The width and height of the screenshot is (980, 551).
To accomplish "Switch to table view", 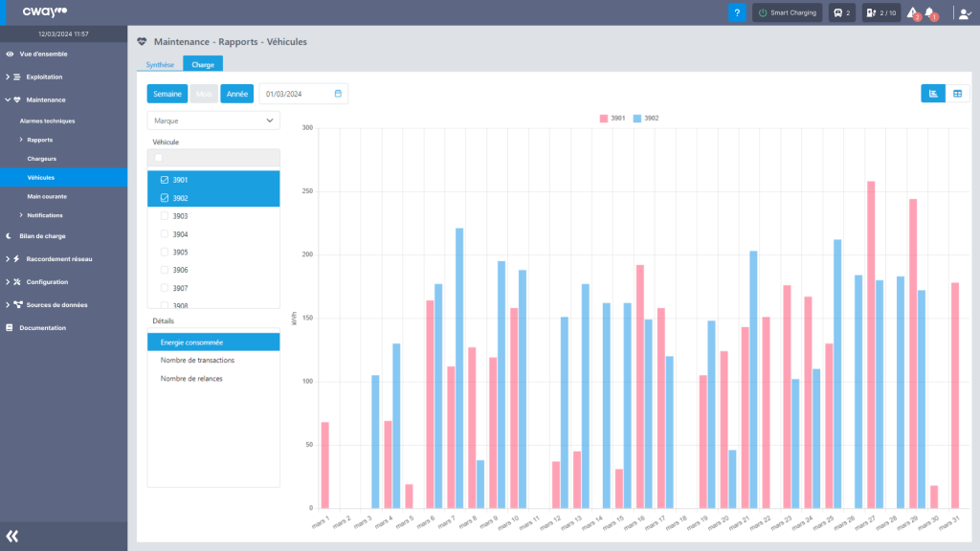I will click(x=957, y=93).
